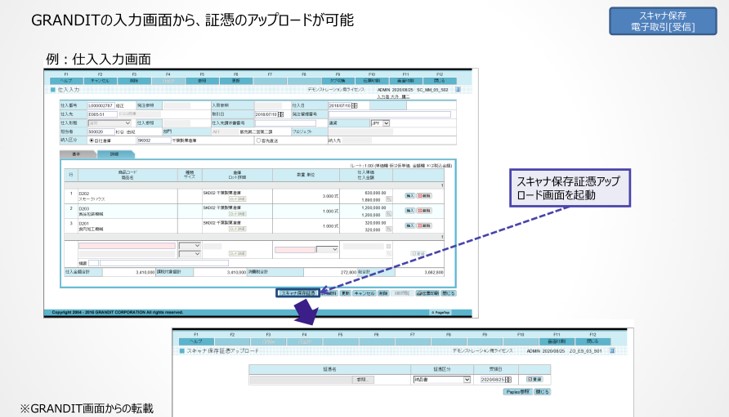Click the pink product code field in the new row
Screen dimensions: 729x417
pyautogui.click(x=126, y=245)
